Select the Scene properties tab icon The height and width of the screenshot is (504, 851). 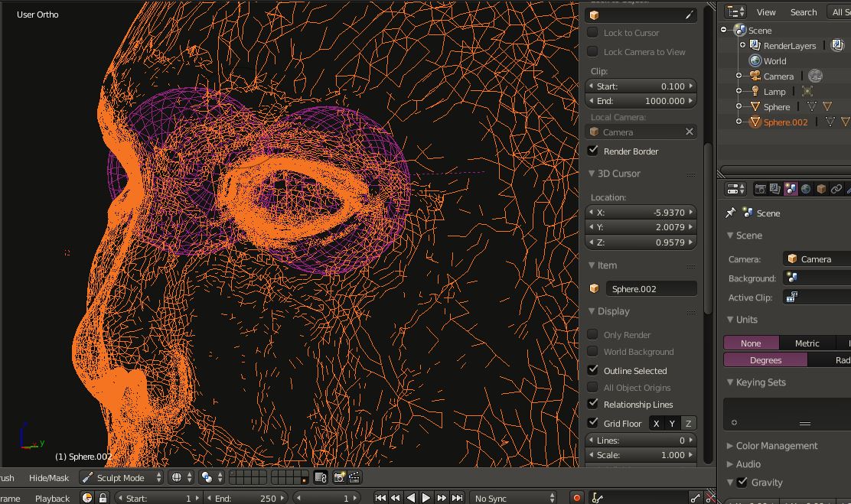coord(790,189)
